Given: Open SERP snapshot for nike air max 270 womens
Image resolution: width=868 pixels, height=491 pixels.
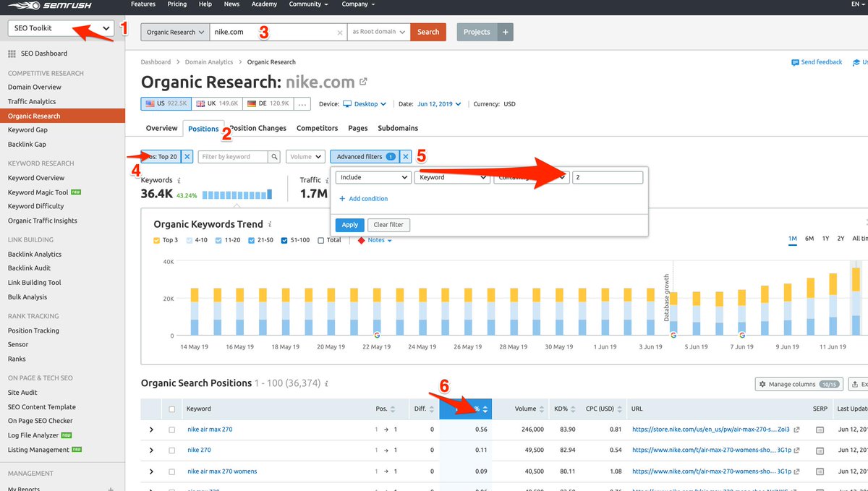Looking at the screenshot, I should 820,471.
